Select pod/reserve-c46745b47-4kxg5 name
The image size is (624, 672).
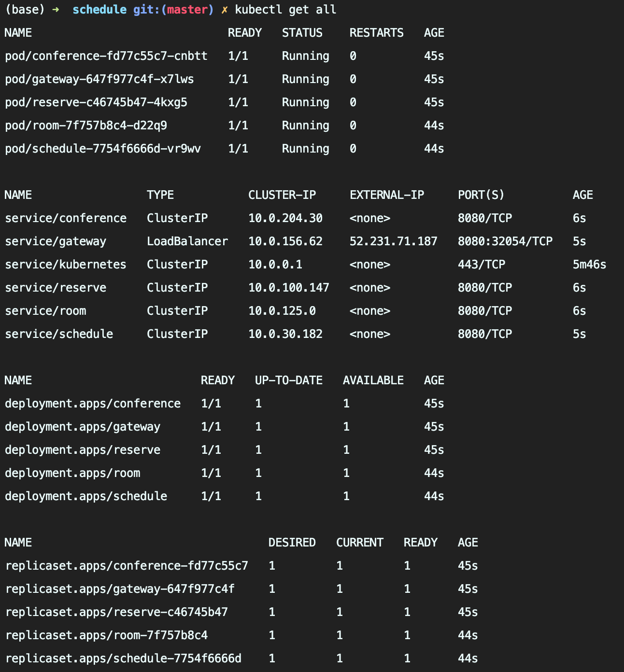pos(96,102)
